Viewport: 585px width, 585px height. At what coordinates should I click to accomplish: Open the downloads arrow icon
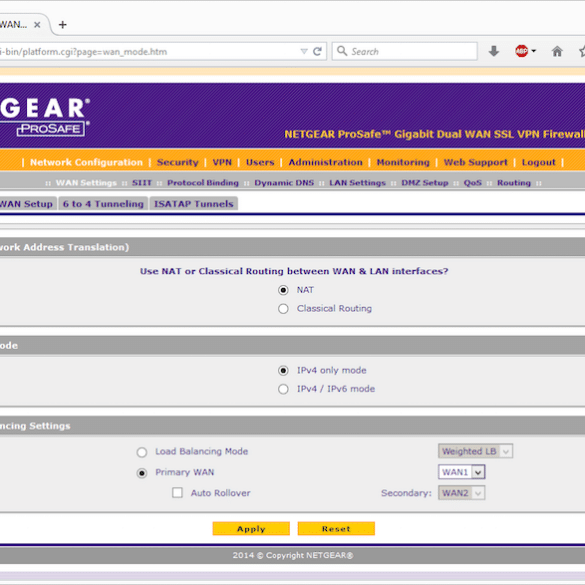pyautogui.click(x=494, y=51)
